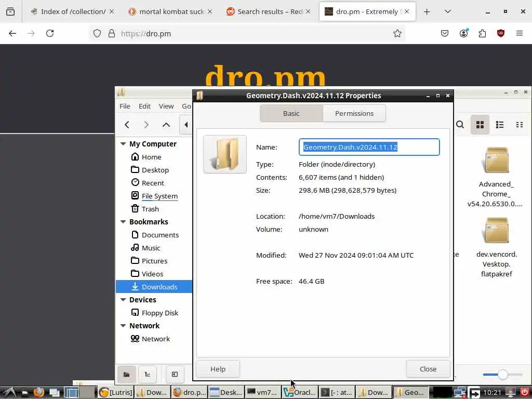The image size is (532, 399).
Task: Open the File menu in file manager
Action: pyautogui.click(x=125, y=106)
